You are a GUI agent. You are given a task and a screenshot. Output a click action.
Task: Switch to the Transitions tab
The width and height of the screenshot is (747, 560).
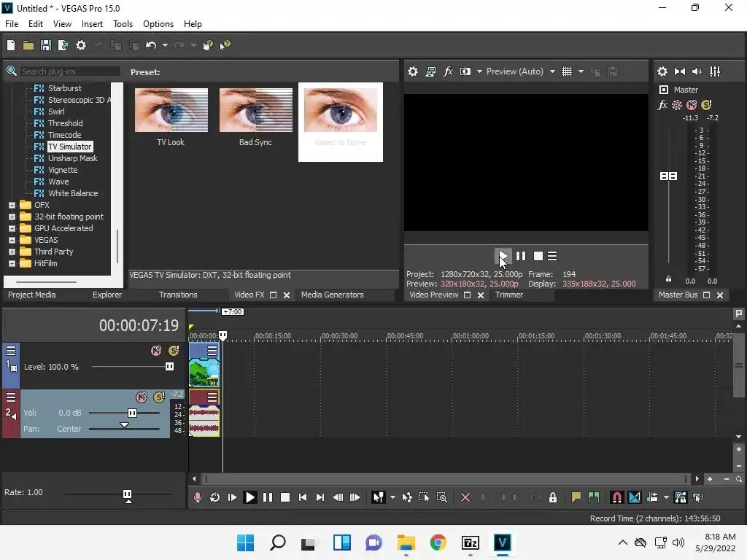(178, 295)
